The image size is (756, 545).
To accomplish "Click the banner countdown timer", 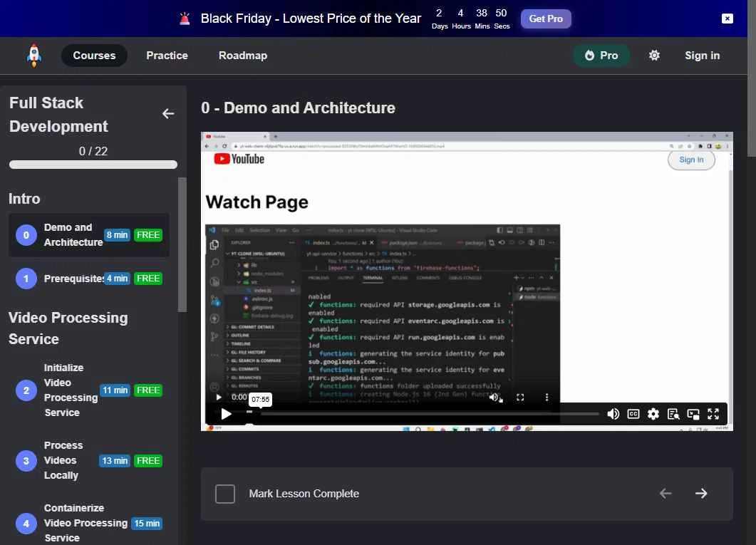I will point(470,19).
